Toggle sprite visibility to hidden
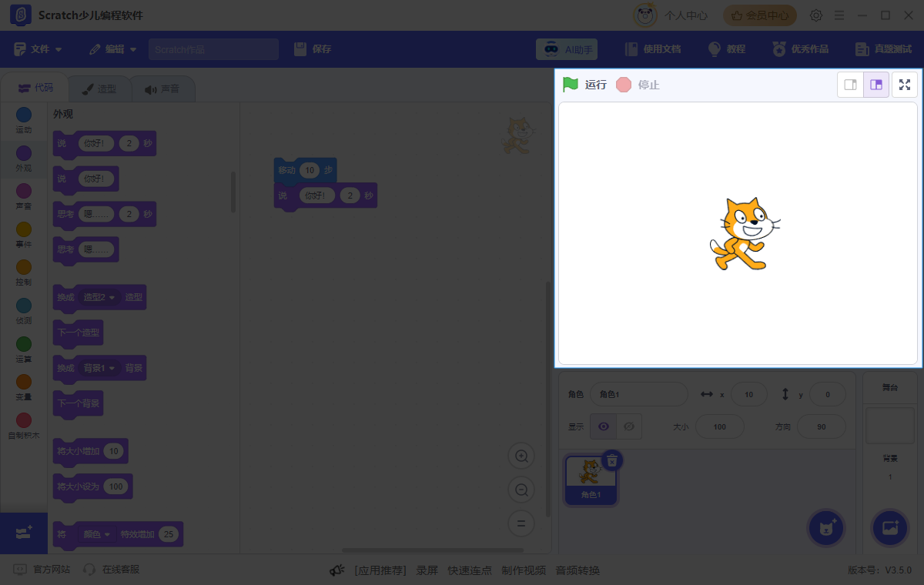The width and height of the screenshot is (924, 585). 630,426
